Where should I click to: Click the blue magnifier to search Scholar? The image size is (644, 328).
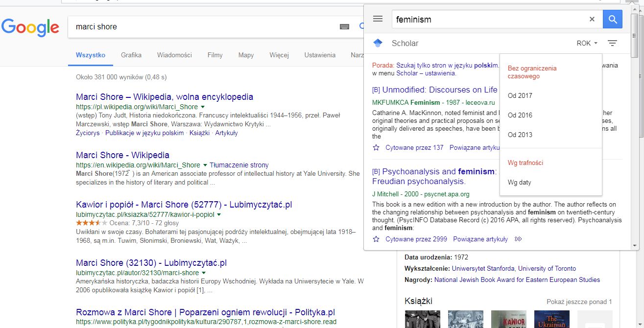[x=612, y=19]
